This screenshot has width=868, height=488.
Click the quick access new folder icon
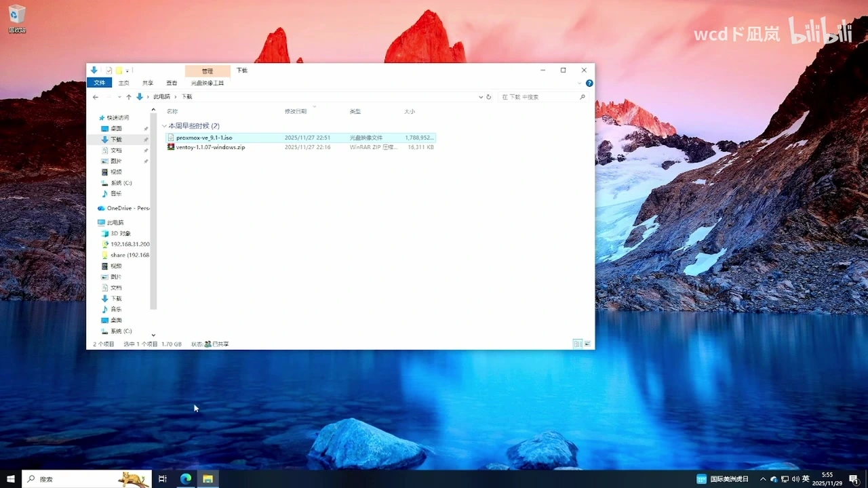119,70
